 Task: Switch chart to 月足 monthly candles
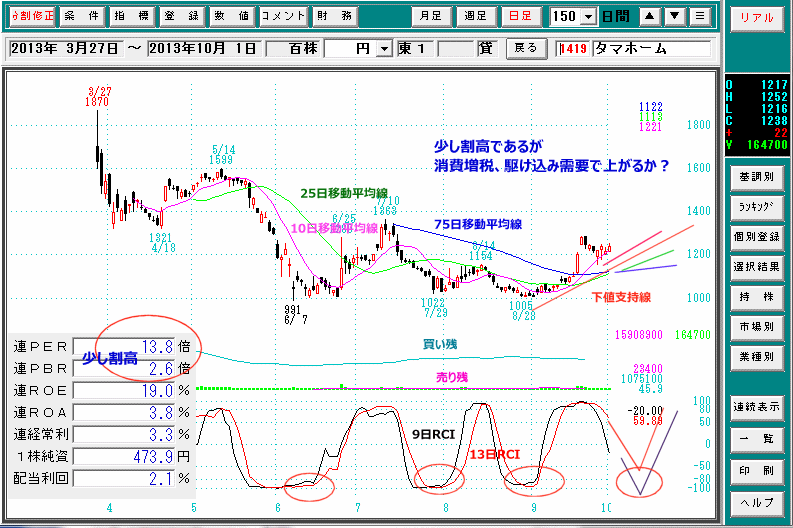431,16
